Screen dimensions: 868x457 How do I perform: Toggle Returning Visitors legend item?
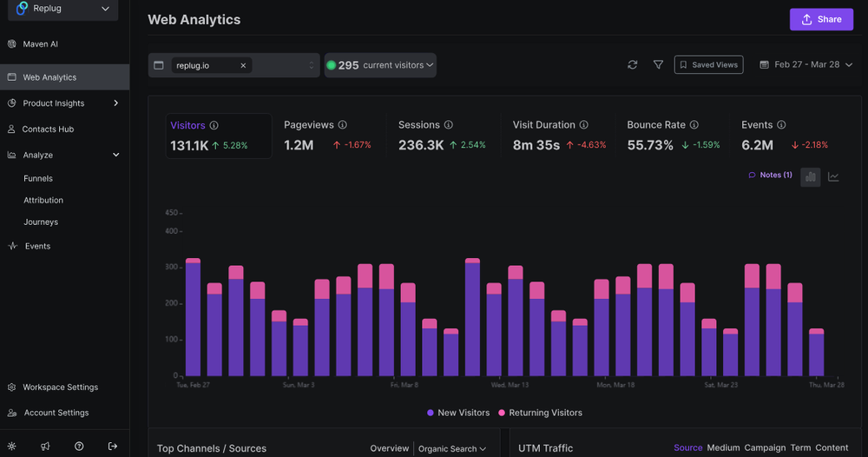[540, 413]
